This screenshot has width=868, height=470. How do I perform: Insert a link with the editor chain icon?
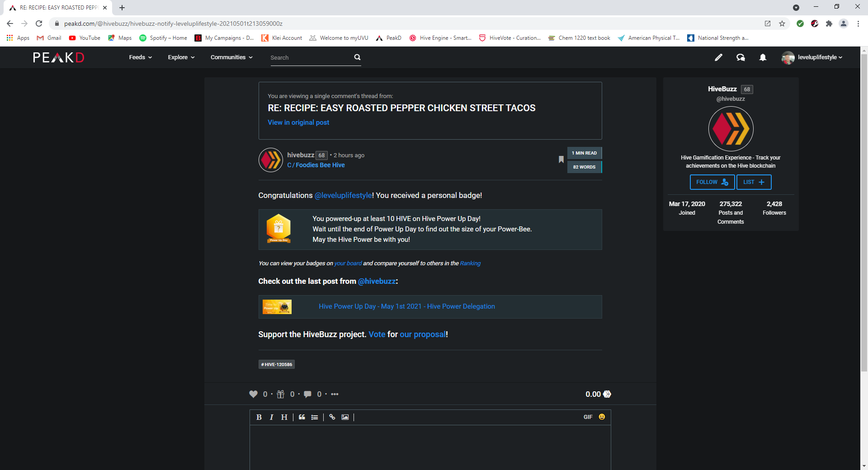pyautogui.click(x=332, y=417)
